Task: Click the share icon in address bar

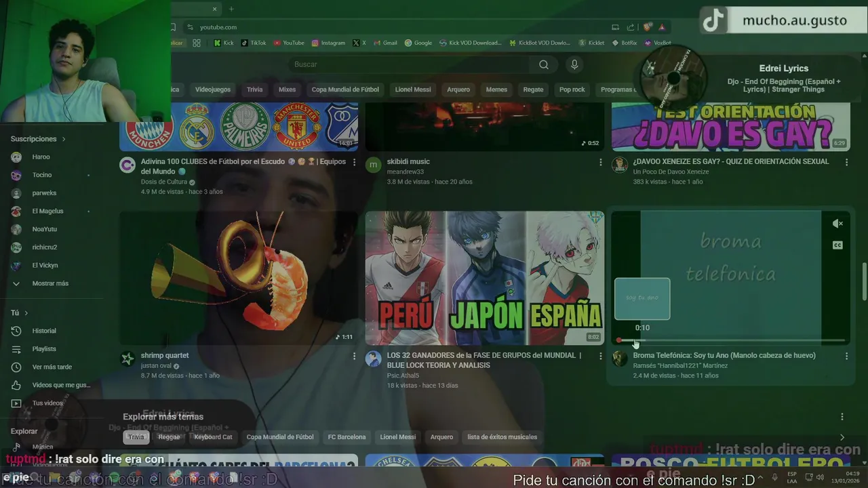Action: pos(631,27)
